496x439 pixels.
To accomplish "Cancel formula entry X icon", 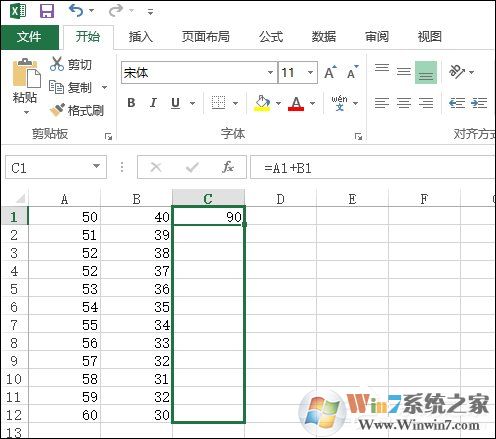I will click(x=156, y=167).
